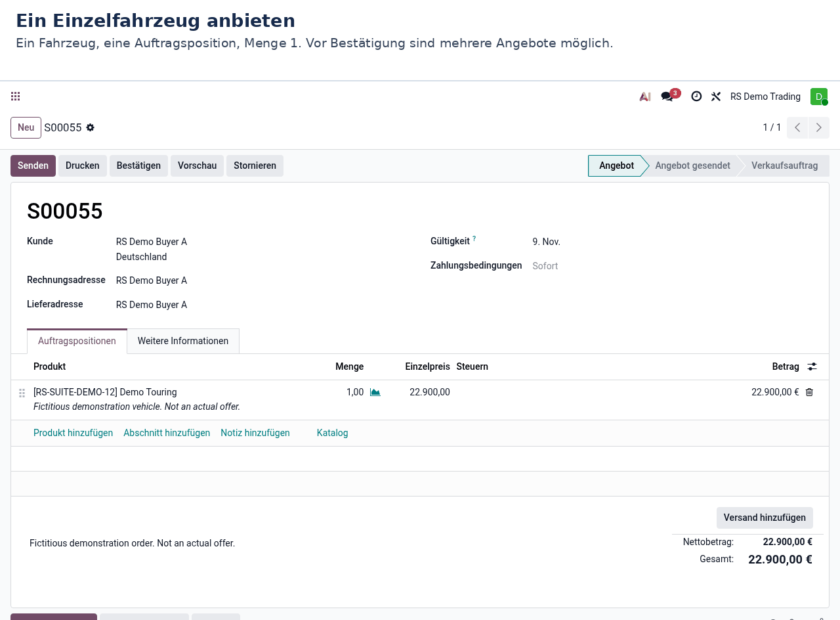
Task: Open the Vorschau preview
Action: click(197, 166)
